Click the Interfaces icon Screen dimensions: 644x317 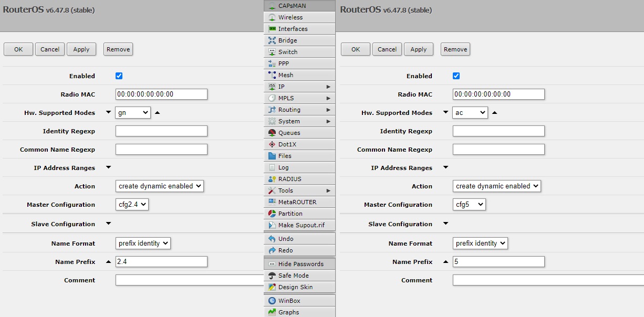click(272, 29)
